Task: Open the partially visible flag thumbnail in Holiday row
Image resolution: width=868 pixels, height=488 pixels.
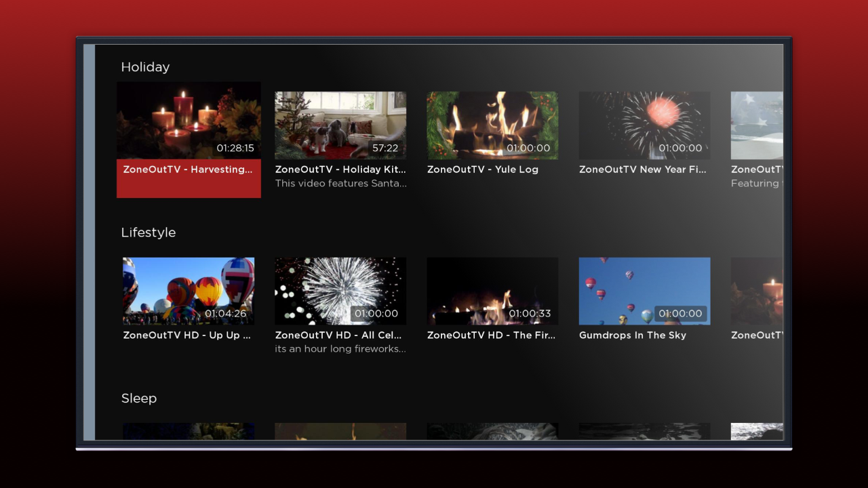Action: pyautogui.click(x=757, y=125)
